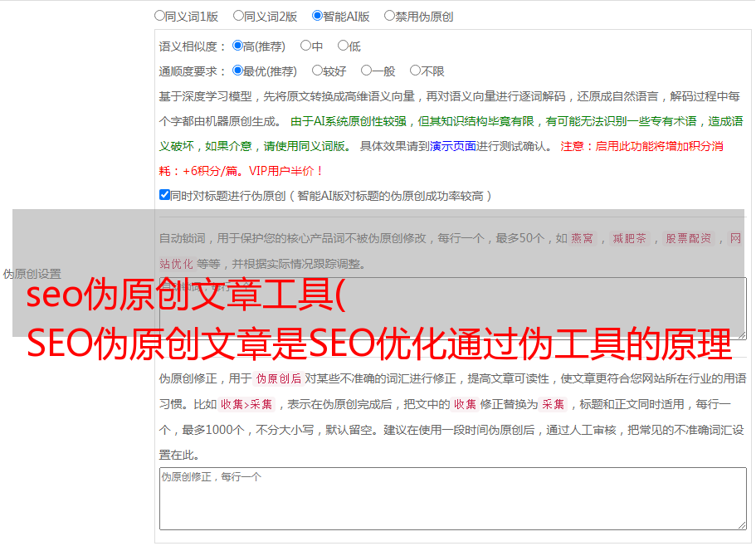Viewport: 756px width, 546px height.
Task: Choose the 智能AI版 radio option
Action: point(317,16)
